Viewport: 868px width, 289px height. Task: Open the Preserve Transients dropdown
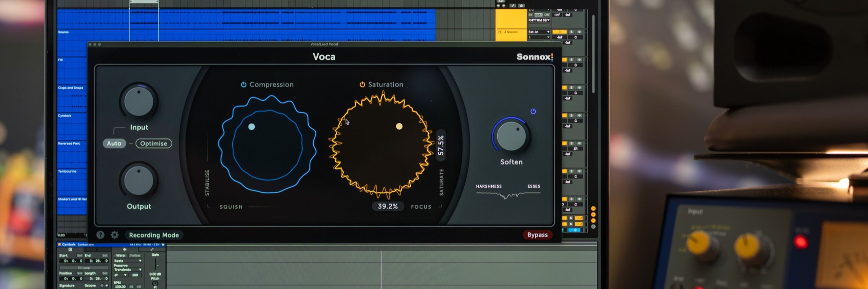click(x=128, y=270)
